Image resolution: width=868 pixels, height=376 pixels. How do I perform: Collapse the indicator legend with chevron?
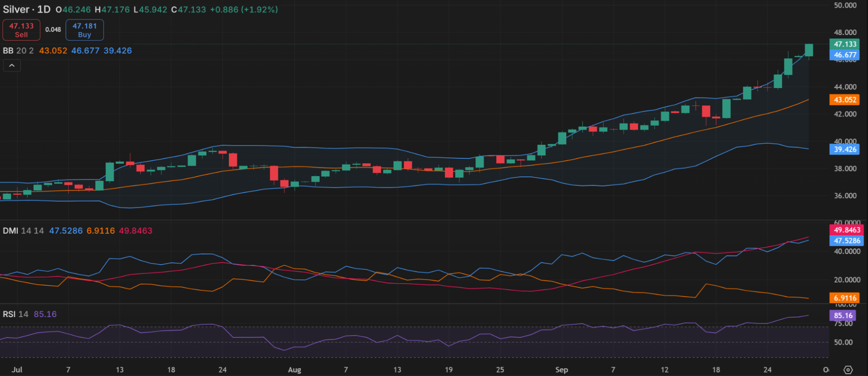pyautogui.click(x=12, y=65)
